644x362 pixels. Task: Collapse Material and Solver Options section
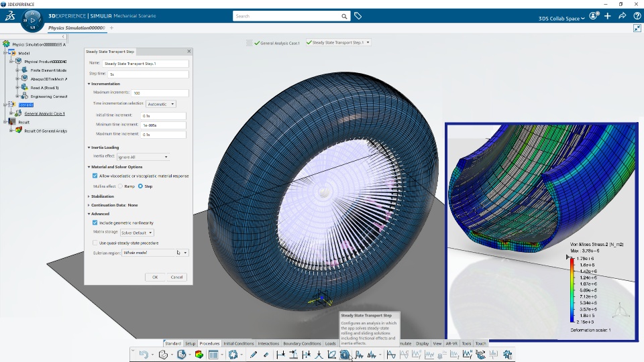tap(89, 167)
